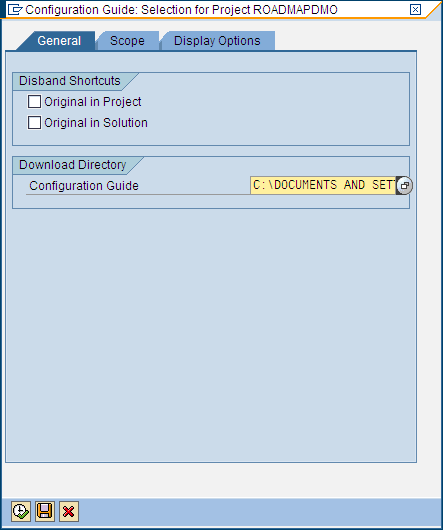
Task: Click the empty area of the bottom toolbar
Action: [260, 512]
